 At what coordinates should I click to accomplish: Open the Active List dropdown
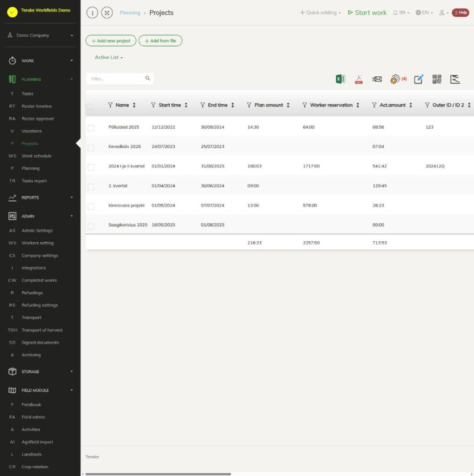pos(109,57)
